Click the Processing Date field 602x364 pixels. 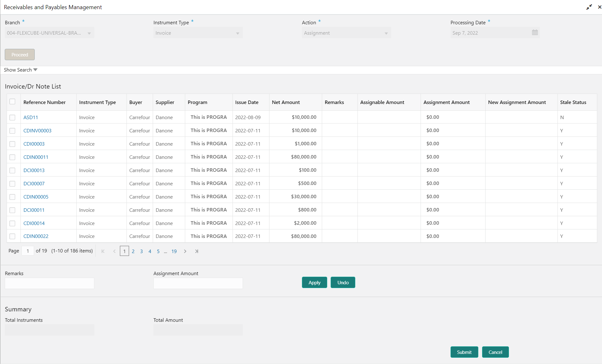(495, 33)
